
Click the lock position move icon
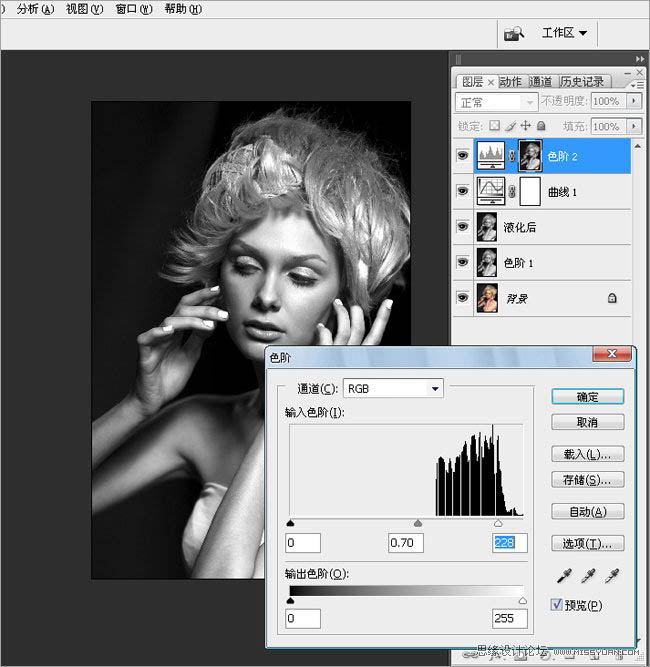pos(525,127)
